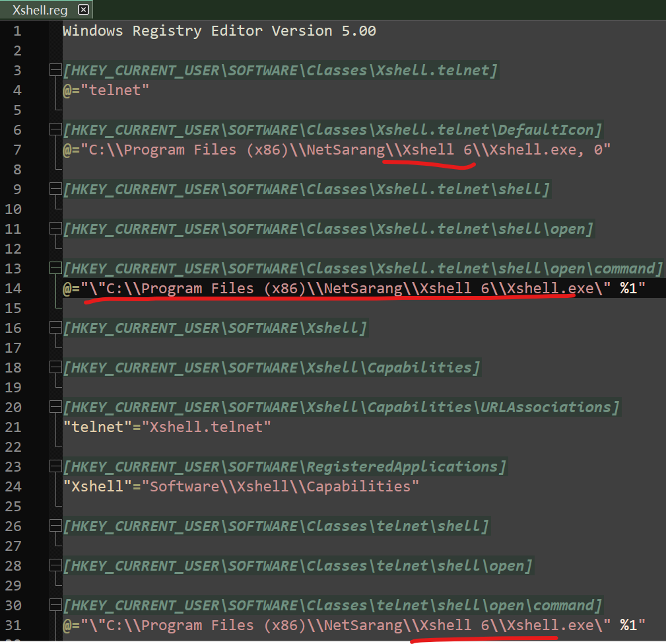Click the Xshell.telnet\shell key text on line 9
This screenshot has width=666, height=644.
pyautogui.click(x=307, y=189)
